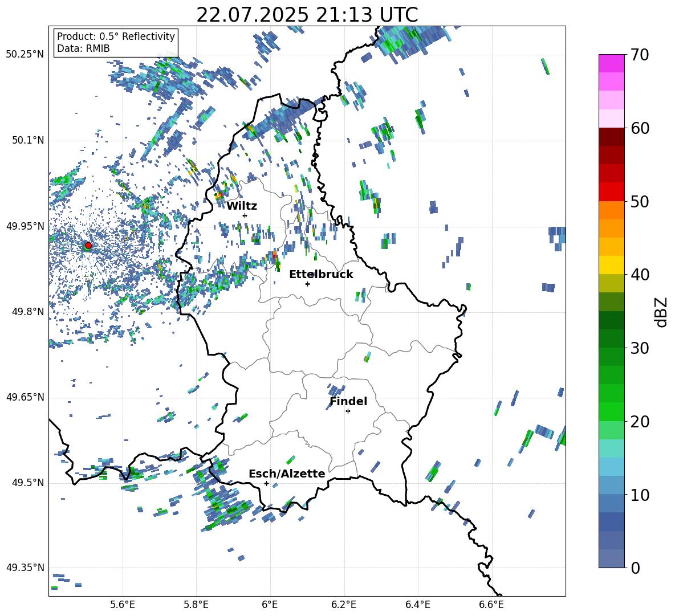
Task: Click the 6.6°E longitude label
Action: click(491, 605)
